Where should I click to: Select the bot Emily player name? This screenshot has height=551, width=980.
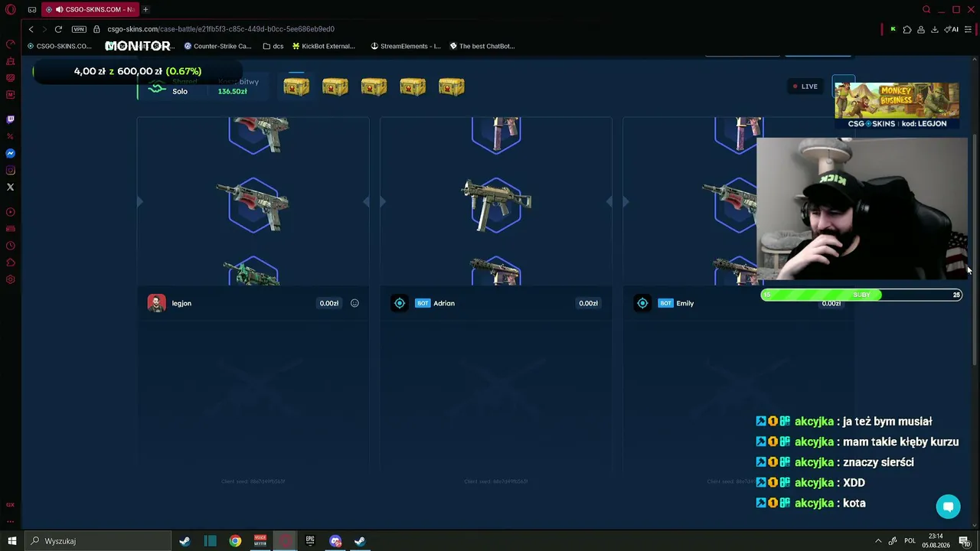(685, 303)
